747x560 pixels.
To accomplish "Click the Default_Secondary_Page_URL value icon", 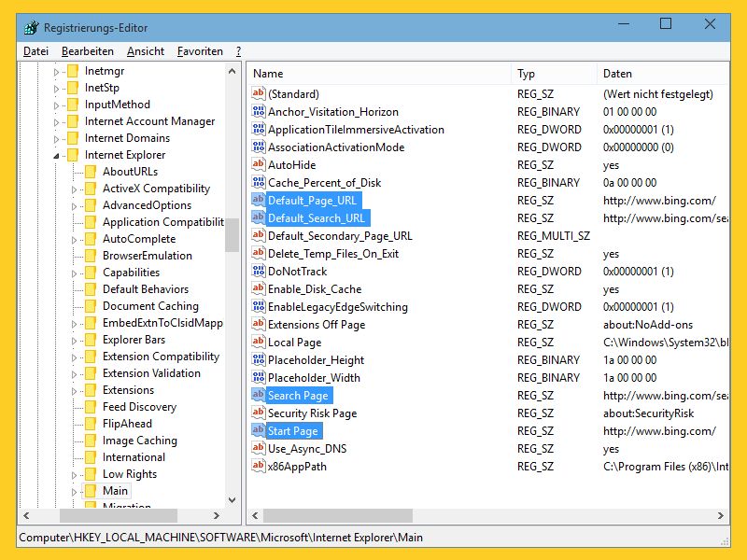I will point(259,235).
